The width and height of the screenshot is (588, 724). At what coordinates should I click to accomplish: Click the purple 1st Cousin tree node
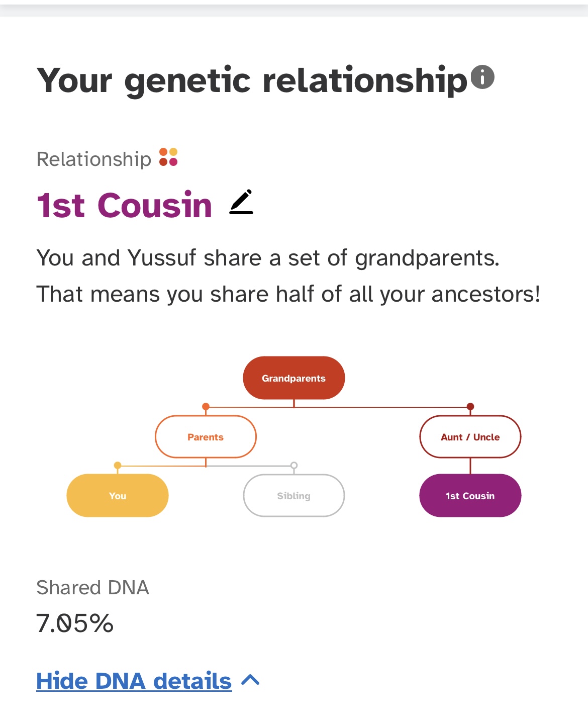pyautogui.click(x=470, y=496)
